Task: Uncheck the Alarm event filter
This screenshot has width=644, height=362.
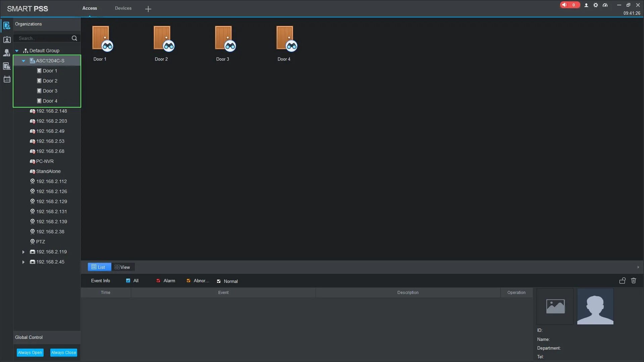Action: point(158,281)
